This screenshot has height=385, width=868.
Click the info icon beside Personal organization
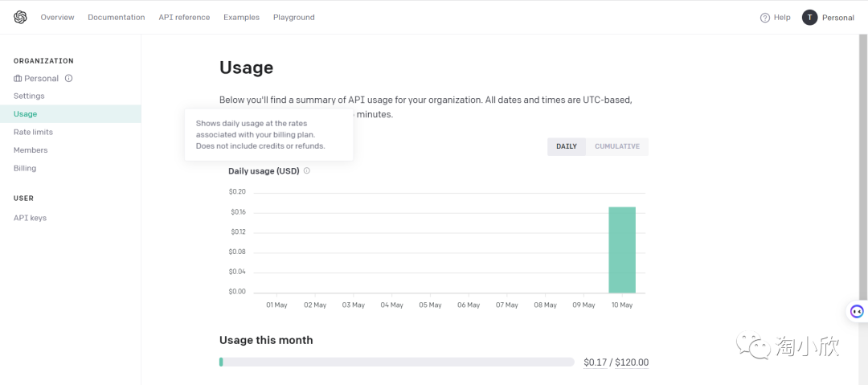pyautogui.click(x=69, y=79)
